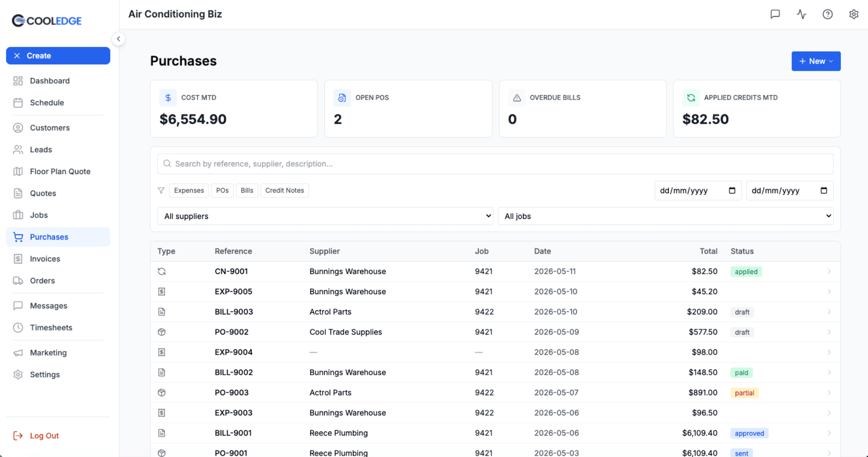Click the credit note icon for CN-9001
This screenshot has width=868, height=457.
pos(162,271)
